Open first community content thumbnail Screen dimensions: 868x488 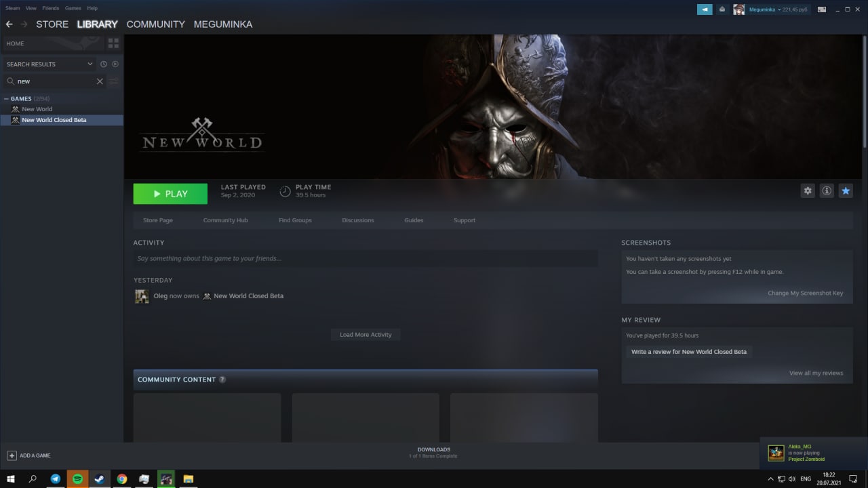coord(207,418)
